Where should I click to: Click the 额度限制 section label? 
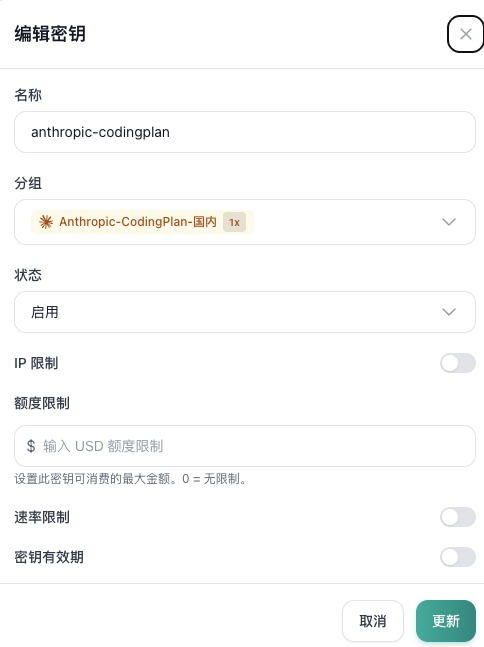(42, 403)
